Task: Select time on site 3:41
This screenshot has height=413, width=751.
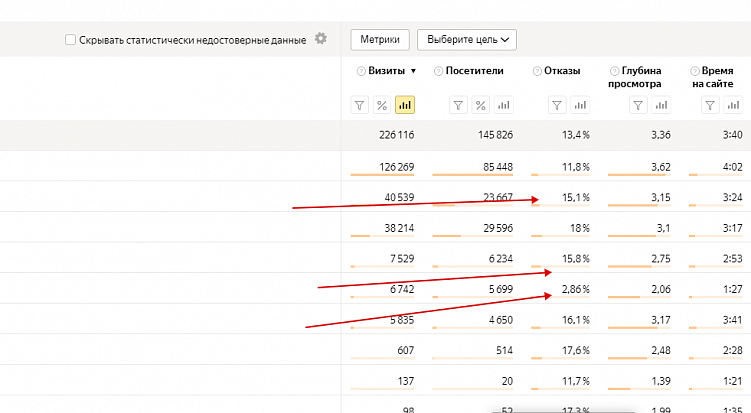Action: pyautogui.click(x=733, y=320)
